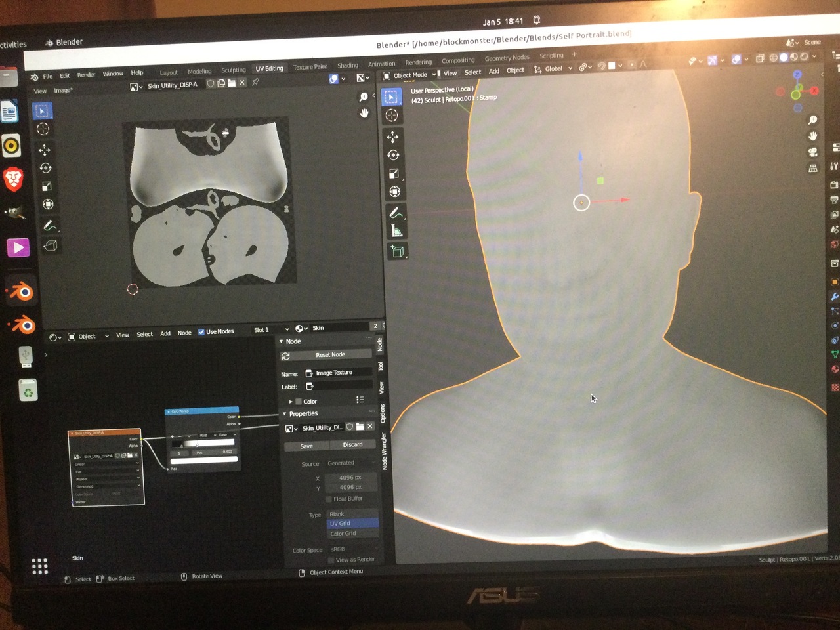Click the ColorRamp gradient bar

[x=203, y=444]
